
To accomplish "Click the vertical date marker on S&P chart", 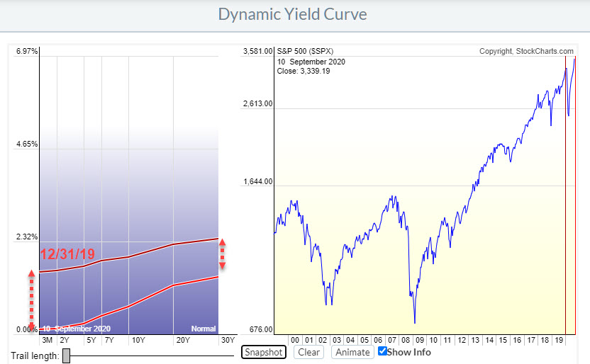I will pyautogui.click(x=565, y=212).
